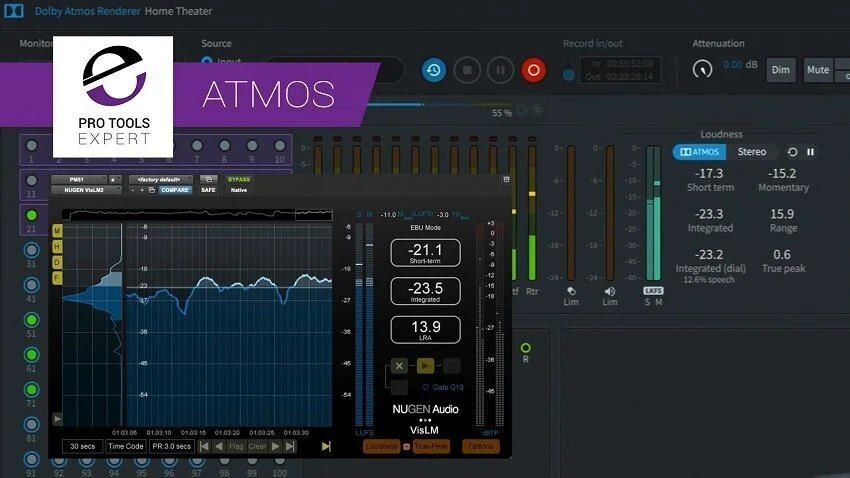Screen dimensions: 850x478
Task: Click the Flag button
Action: pos(236,446)
